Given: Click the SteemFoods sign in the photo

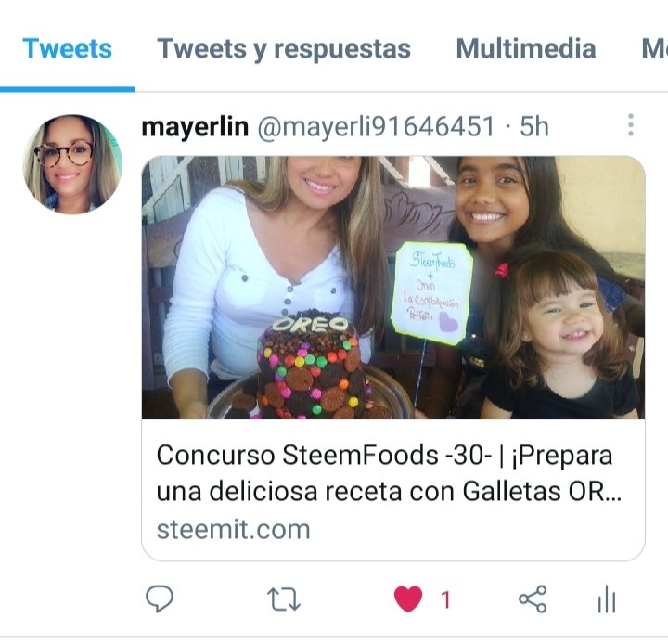Looking at the screenshot, I should pyautogui.click(x=431, y=293).
